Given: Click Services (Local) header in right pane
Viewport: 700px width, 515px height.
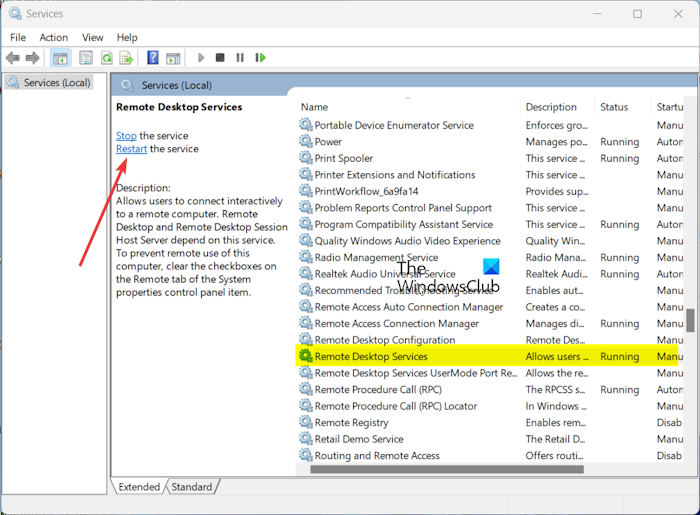Looking at the screenshot, I should 177,85.
